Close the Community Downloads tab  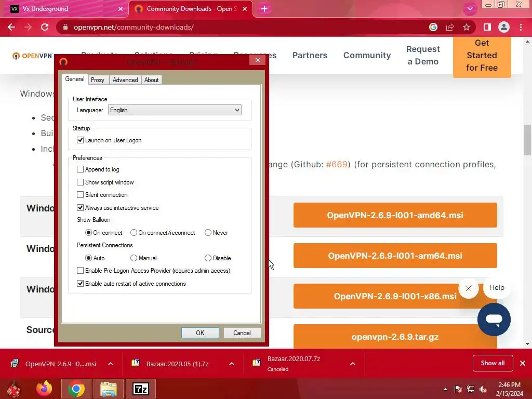point(245,9)
